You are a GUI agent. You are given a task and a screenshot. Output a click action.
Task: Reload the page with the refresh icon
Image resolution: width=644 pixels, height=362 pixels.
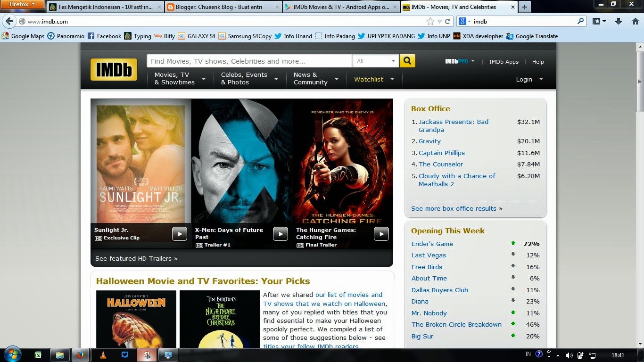pos(447,21)
